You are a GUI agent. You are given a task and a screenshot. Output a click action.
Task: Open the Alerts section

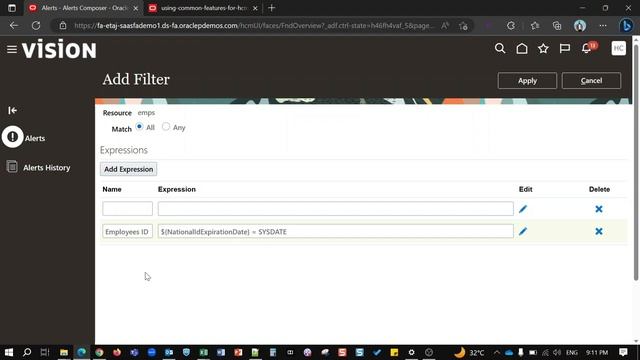click(35, 138)
